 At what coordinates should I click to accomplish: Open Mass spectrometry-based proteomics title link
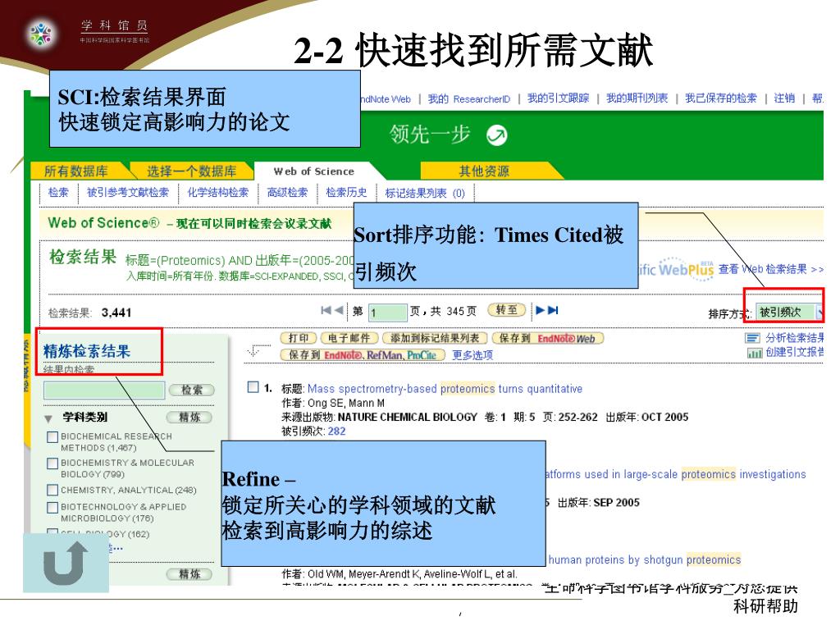click(x=445, y=389)
